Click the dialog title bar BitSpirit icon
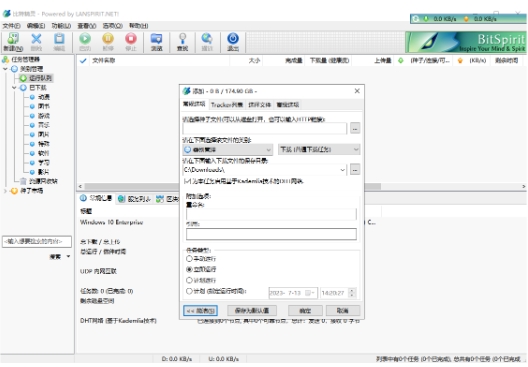Image resolution: width=528 pixels, height=367 pixels. click(x=186, y=91)
